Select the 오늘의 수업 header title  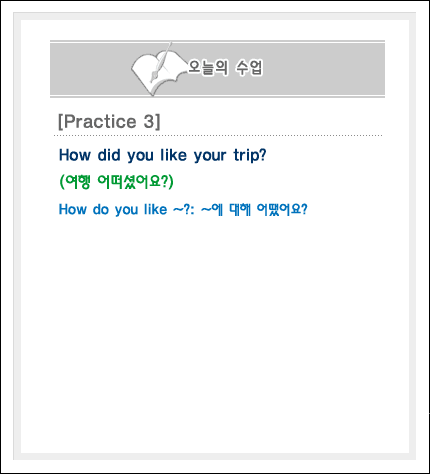[226, 68]
